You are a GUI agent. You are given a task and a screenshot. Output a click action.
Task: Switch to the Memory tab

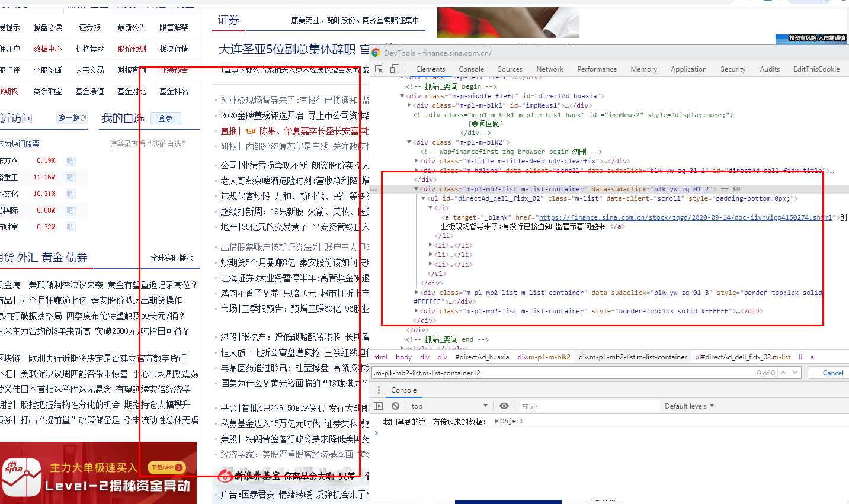coord(643,69)
